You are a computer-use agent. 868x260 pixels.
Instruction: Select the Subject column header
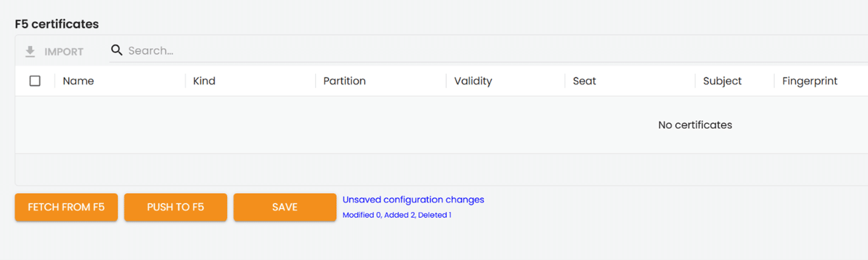(722, 81)
